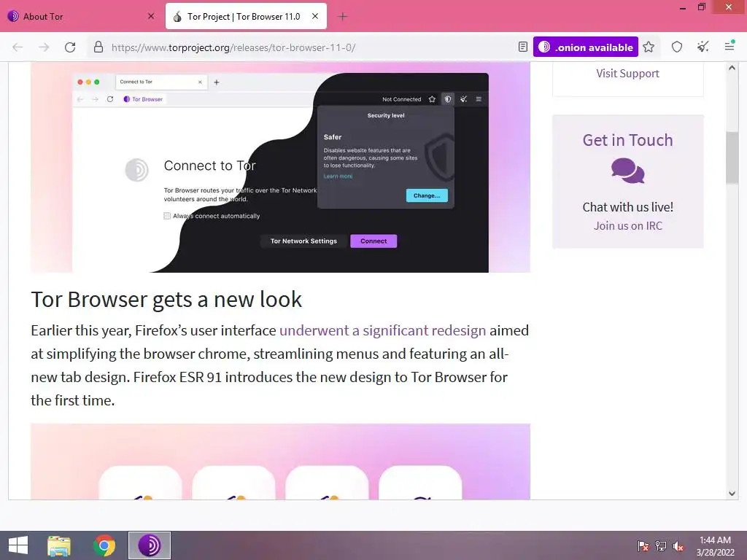
Task: Click the app icons preview image
Action: click(281, 462)
